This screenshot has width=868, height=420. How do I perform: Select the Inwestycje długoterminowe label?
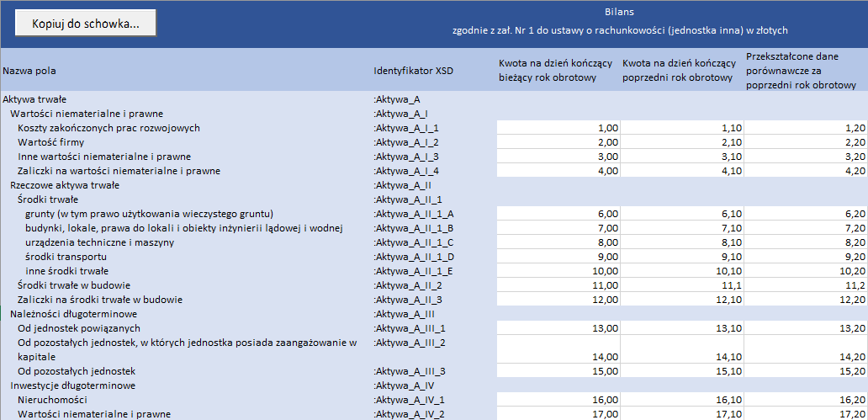73,385
